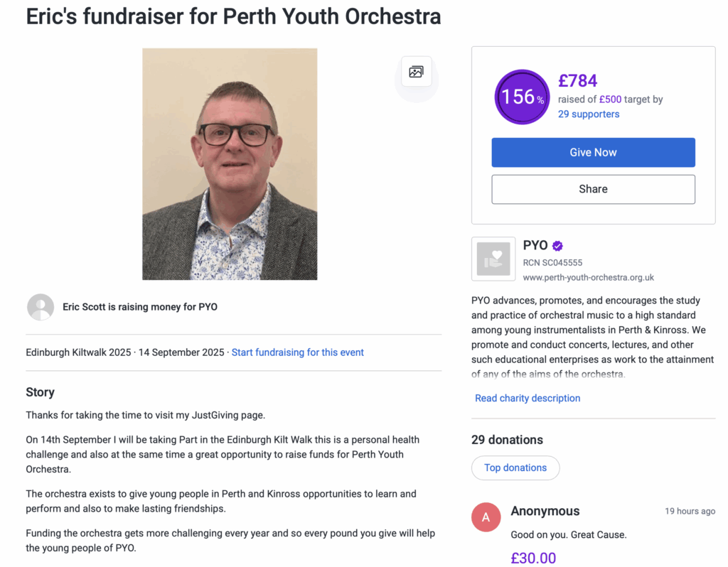The height and width of the screenshot is (567, 728).
Task: Click the Story heading
Action: pyautogui.click(x=40, y=392)
